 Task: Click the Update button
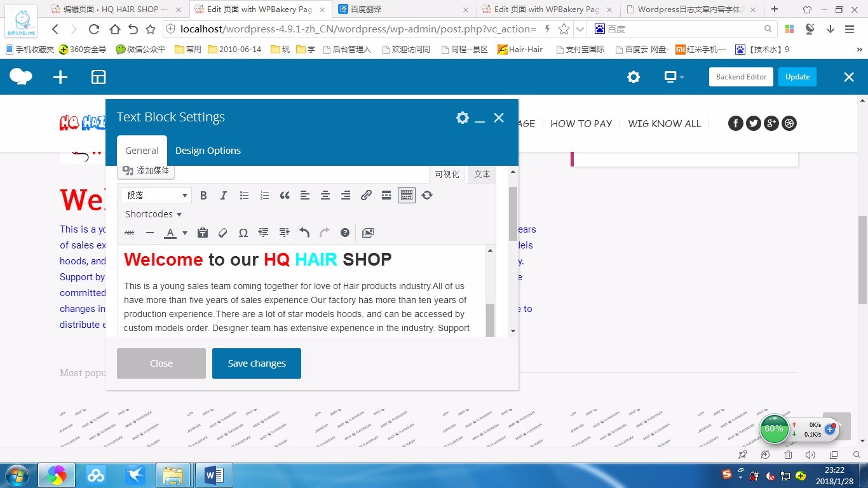(797, 77)
